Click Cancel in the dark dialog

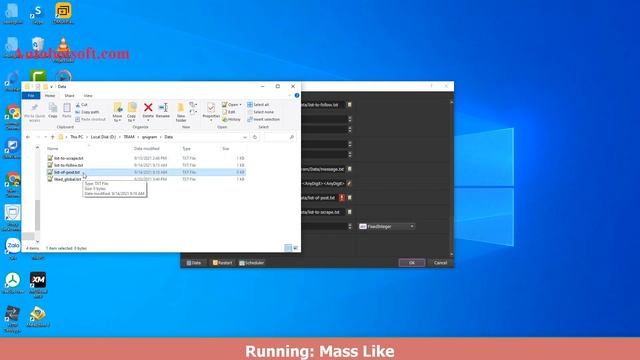[x=440, y=263]
